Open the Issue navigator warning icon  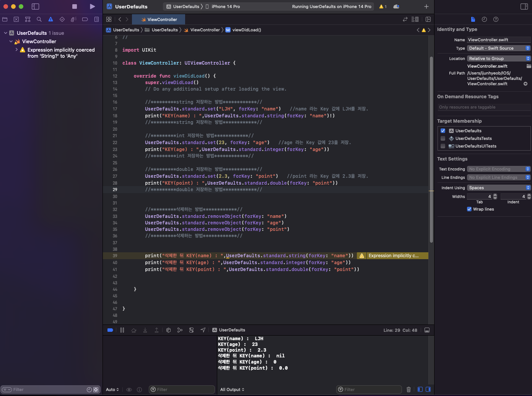point(50,19)
